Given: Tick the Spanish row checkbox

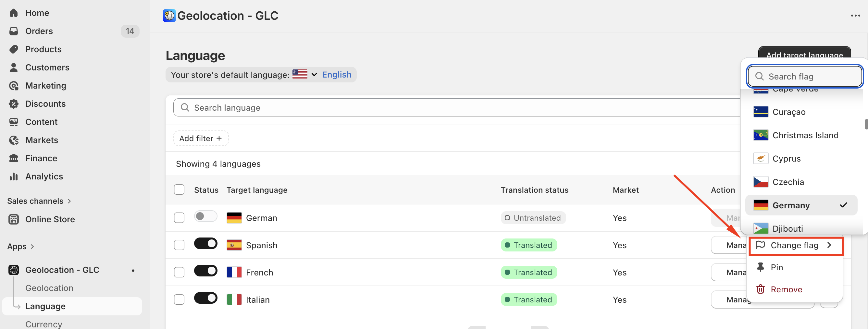Looking at the screenshot, I should [x=179, y=245].
